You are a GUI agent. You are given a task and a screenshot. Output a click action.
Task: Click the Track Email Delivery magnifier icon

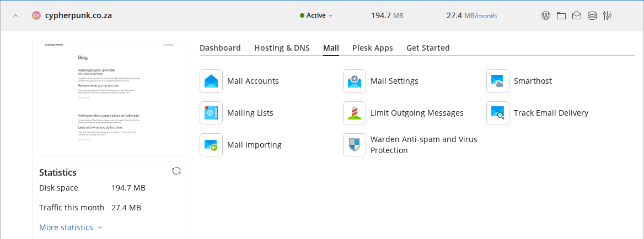coord(498,113)
